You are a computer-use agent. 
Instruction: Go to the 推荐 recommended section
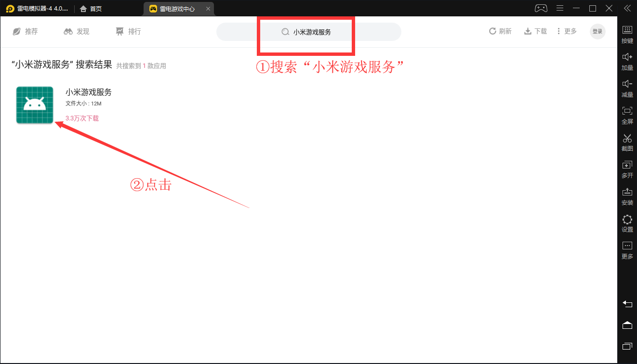(x=25, y=31)
